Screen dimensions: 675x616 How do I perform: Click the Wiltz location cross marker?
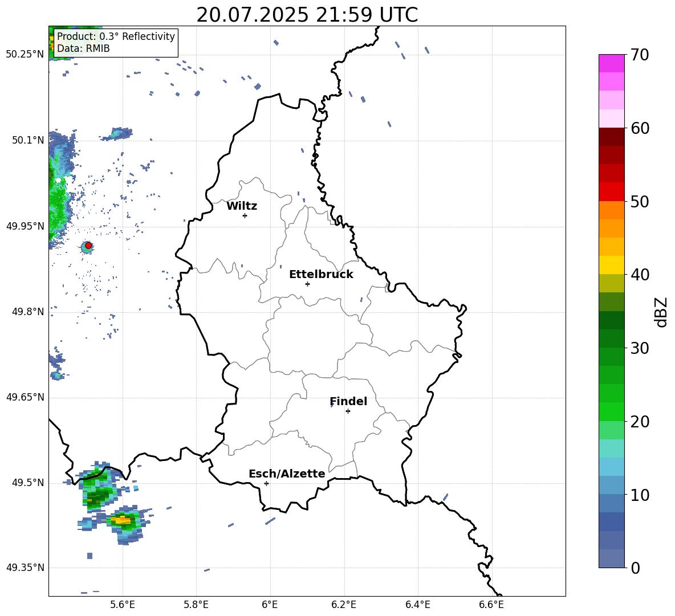[245, 215]
